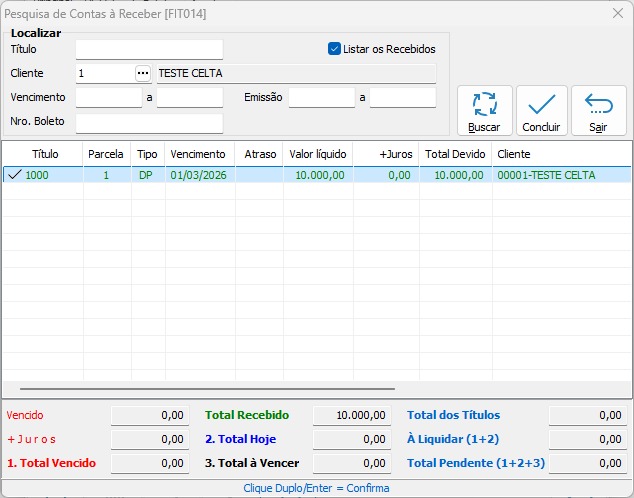Screen dimensions: 634x498
Task: Click the Cliente column header in grid
Action: click(513, 154)
